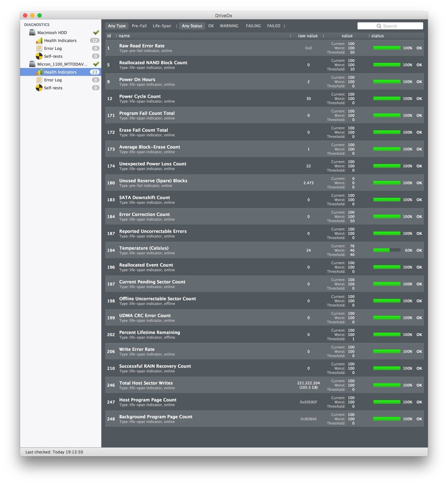Click the Temperature 60% progress bar

pyautogui.click(x=387, y=250)
